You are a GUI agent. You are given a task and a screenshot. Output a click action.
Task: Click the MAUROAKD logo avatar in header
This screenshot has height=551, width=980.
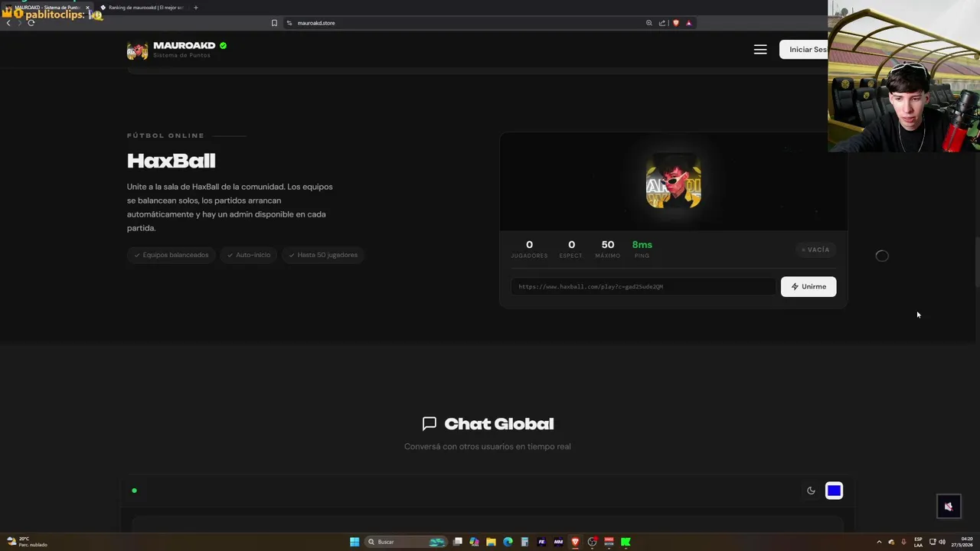[x=137, y=50]
